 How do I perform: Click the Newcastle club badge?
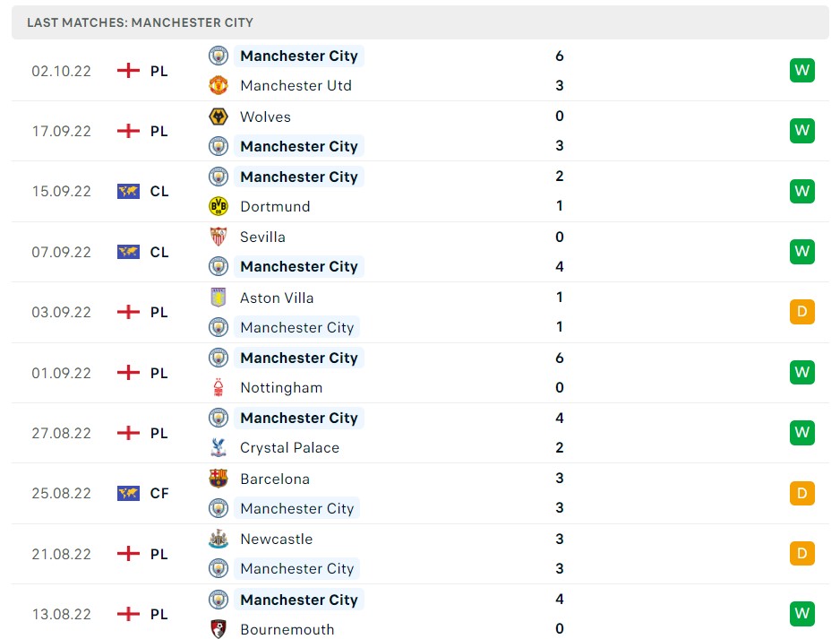[x=218, y=539]
